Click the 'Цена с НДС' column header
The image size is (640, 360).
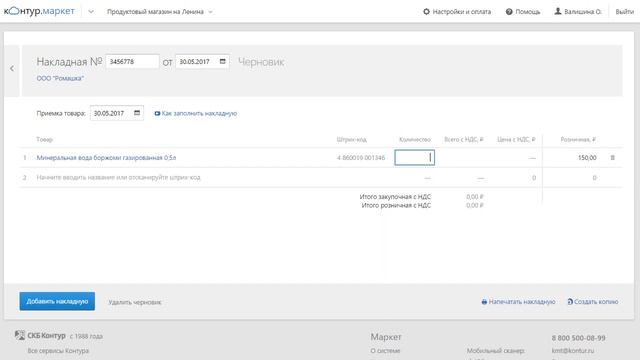(516, 140)
